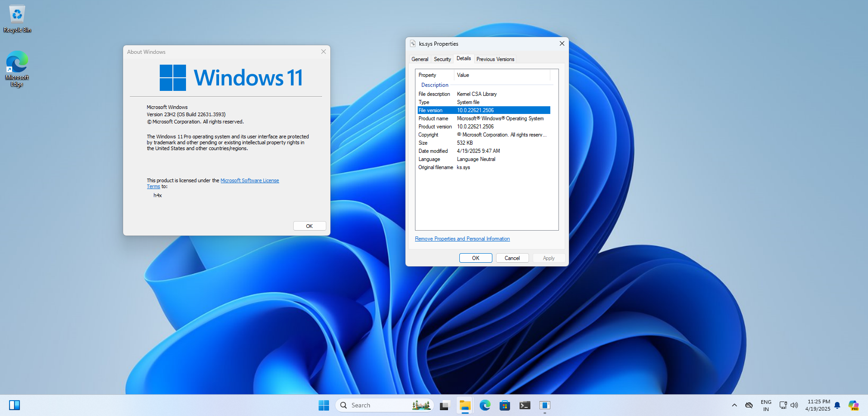This screenshot has width=868, height=416.
Task: Switch to the General tab
Action: [x=420, y=59]
